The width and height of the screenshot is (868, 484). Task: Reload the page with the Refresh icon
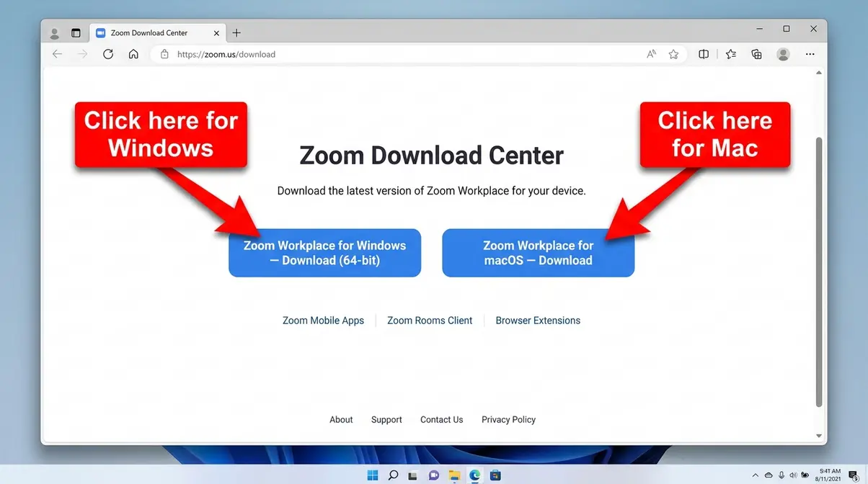108,54
